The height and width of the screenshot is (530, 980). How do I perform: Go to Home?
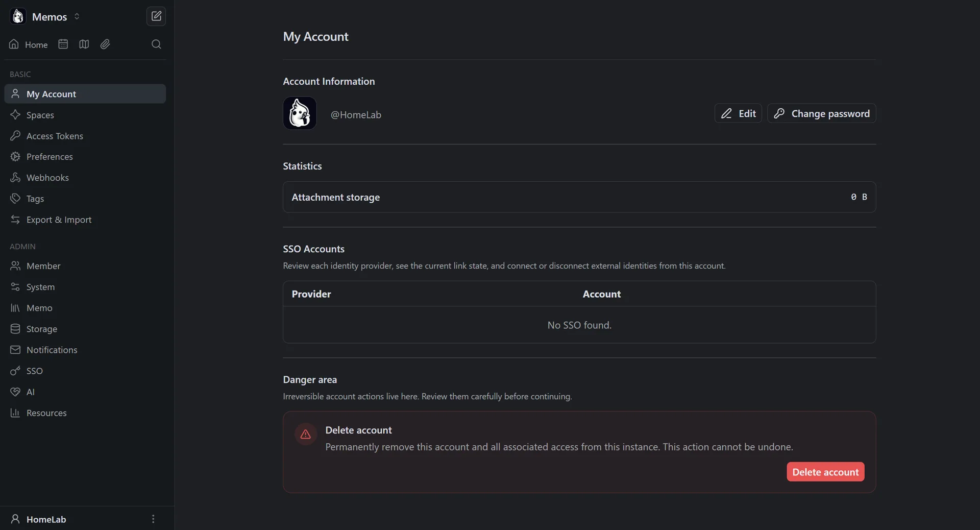29,44
